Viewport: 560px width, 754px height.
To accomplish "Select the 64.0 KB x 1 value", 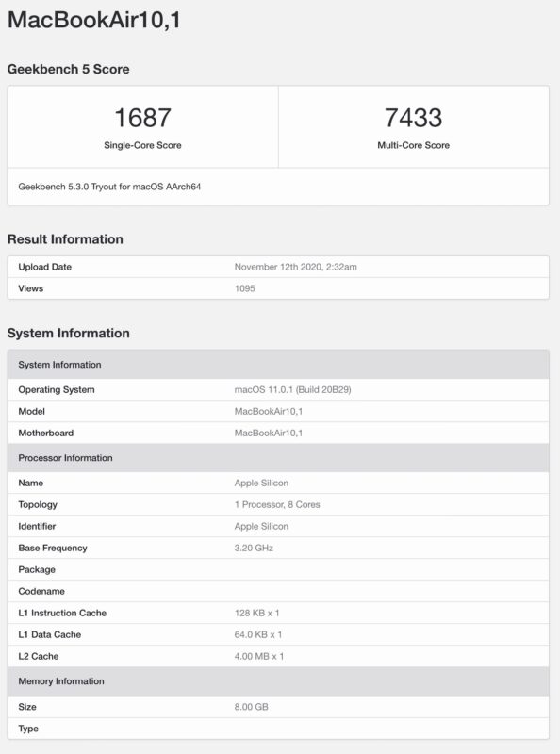I will tap(258, 634).
